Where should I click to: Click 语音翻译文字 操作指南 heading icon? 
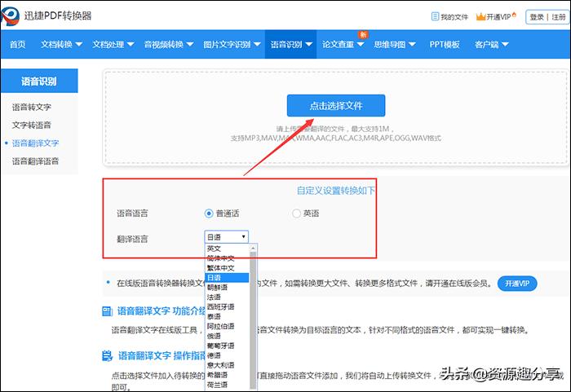pyautogui.click(x=107, y=355)
